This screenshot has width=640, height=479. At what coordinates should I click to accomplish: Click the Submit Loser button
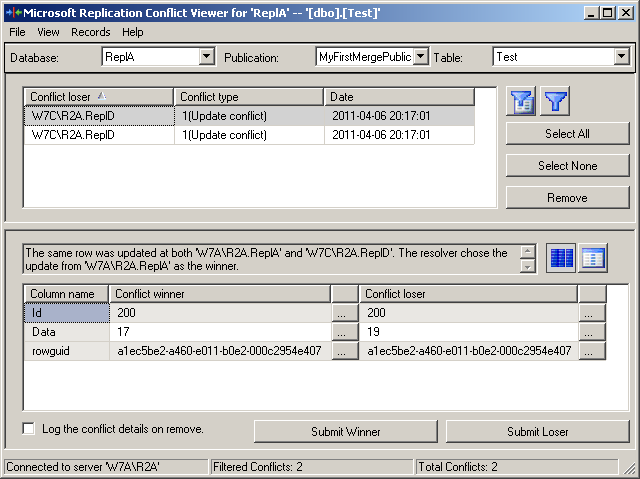click(x=538, y=432)
